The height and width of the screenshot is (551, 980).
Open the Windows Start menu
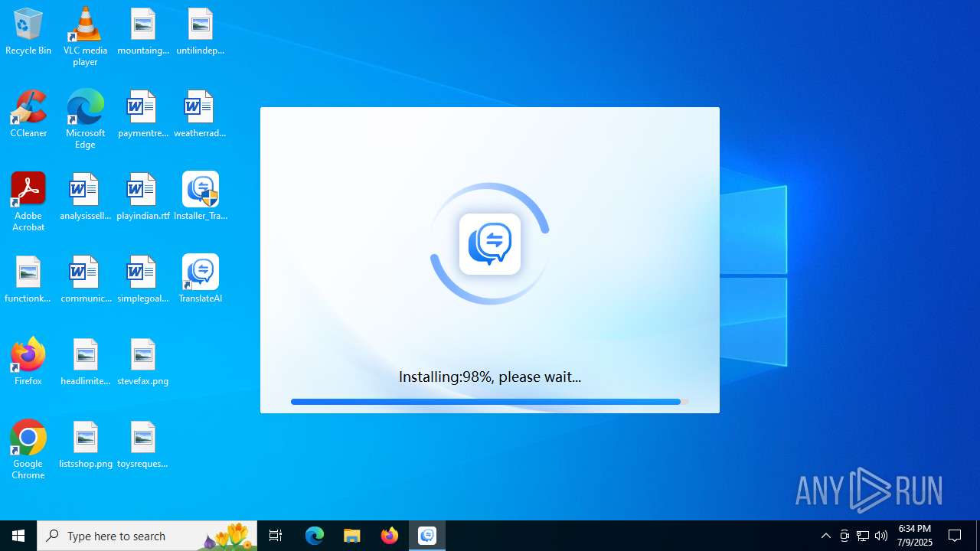click(x=18, y=536)
